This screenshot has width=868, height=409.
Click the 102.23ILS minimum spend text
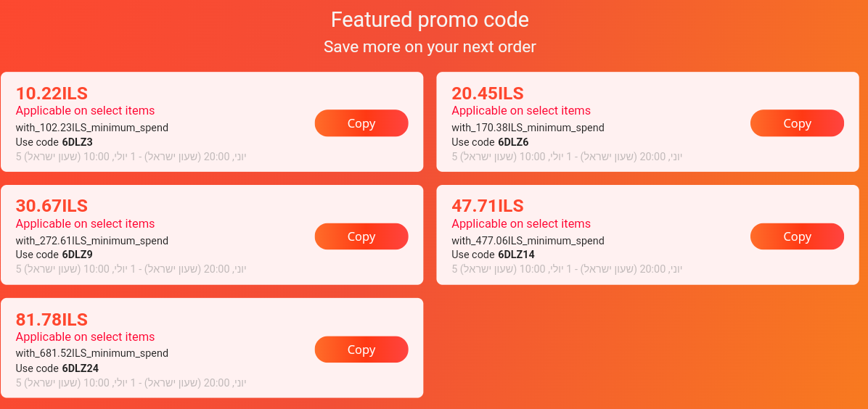click(92, 128)
